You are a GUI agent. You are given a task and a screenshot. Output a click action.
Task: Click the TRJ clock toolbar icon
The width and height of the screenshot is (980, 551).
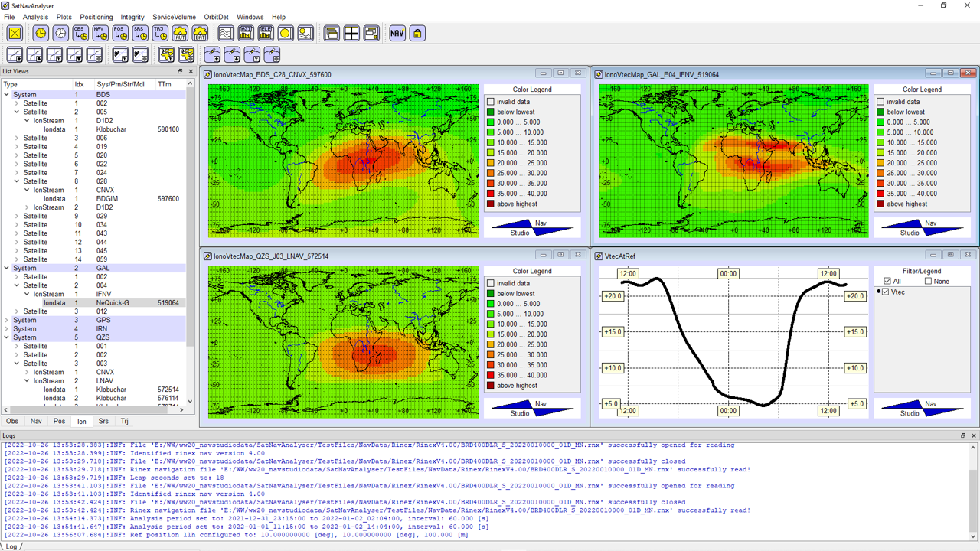160,34
